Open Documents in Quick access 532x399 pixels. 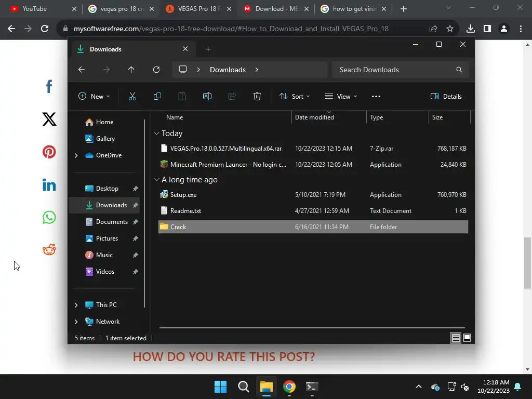click(x=112, y=221)
